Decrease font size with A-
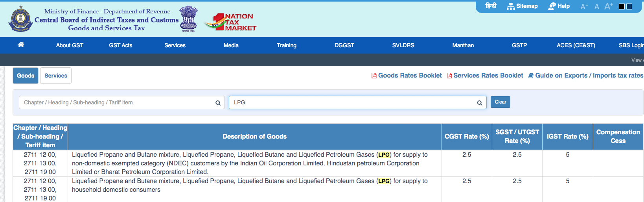Viewport: 644px width, 202px height. pos(584,7)
